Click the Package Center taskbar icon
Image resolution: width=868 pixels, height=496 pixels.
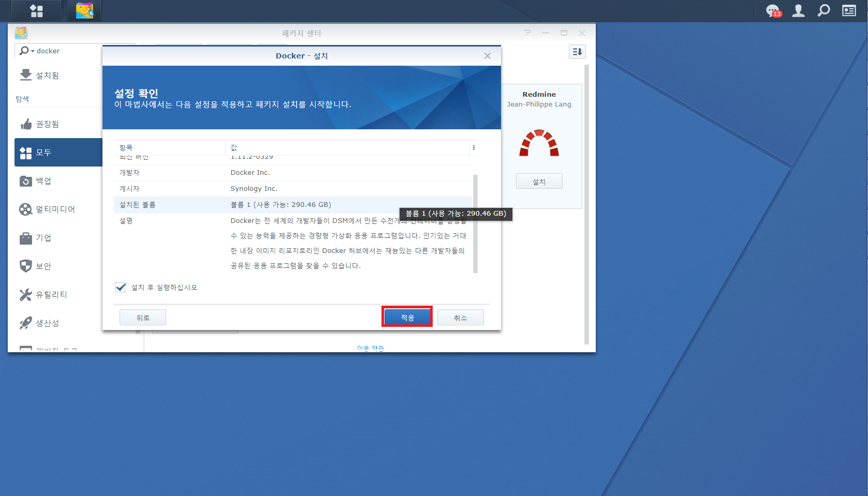[x=84, y=11]
